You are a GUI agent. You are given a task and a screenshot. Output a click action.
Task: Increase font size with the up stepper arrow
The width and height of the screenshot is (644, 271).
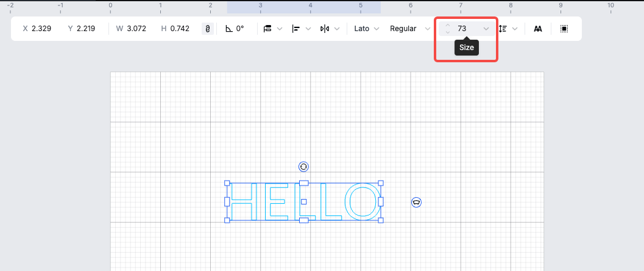click(x=448, y=26)
